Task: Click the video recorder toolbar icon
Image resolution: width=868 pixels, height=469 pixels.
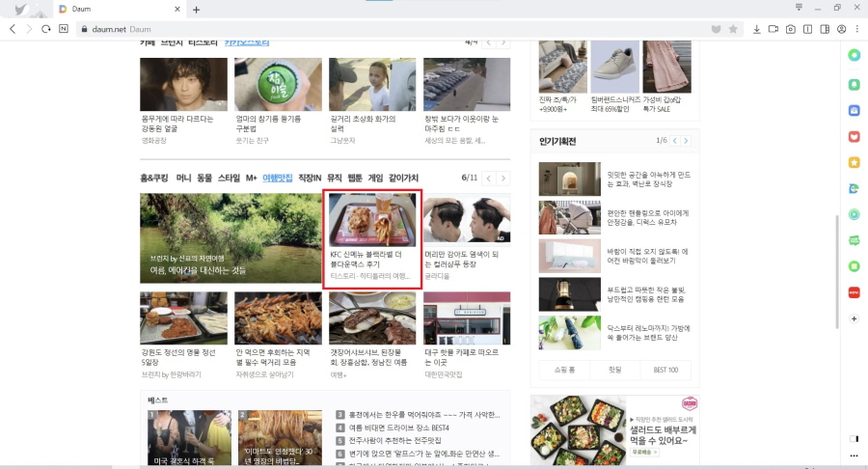Action: (x=773, y=29)
